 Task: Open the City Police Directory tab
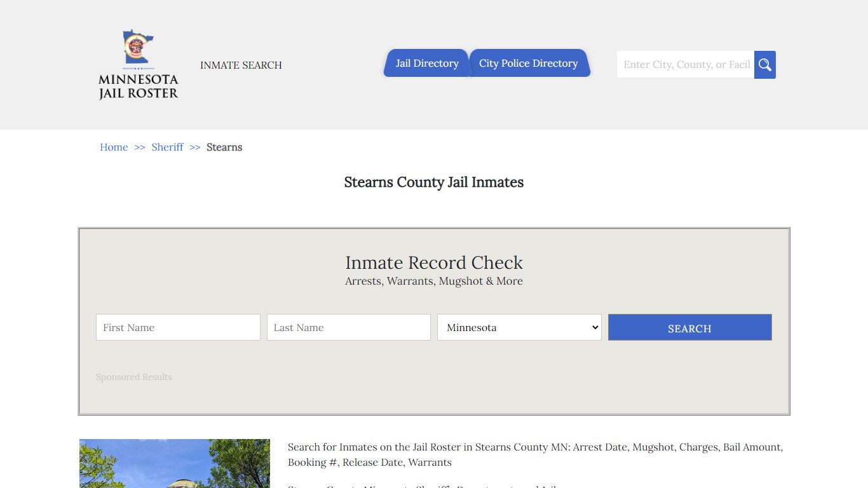(529, 63)
